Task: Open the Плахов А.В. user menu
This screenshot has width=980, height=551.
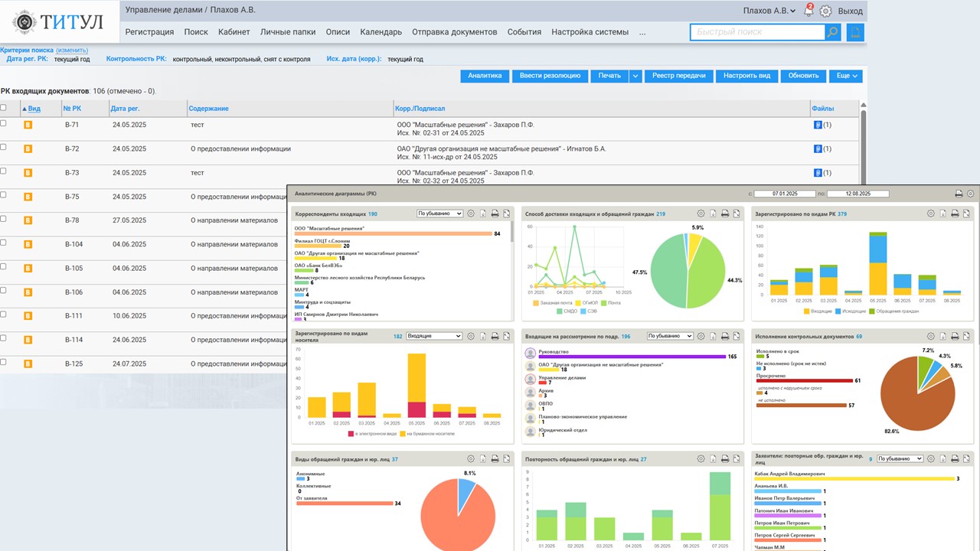Action: point(769,11)
